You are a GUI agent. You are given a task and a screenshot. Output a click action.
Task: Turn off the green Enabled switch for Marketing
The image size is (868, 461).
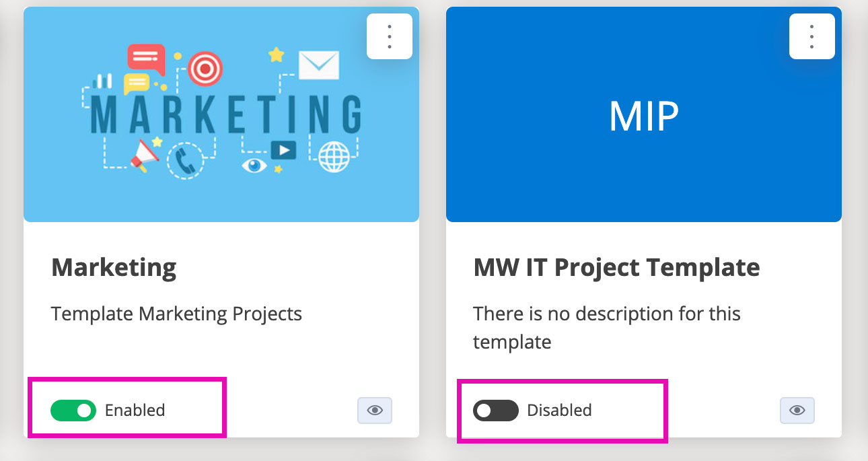pyautogui.click(x=73, y=411)
